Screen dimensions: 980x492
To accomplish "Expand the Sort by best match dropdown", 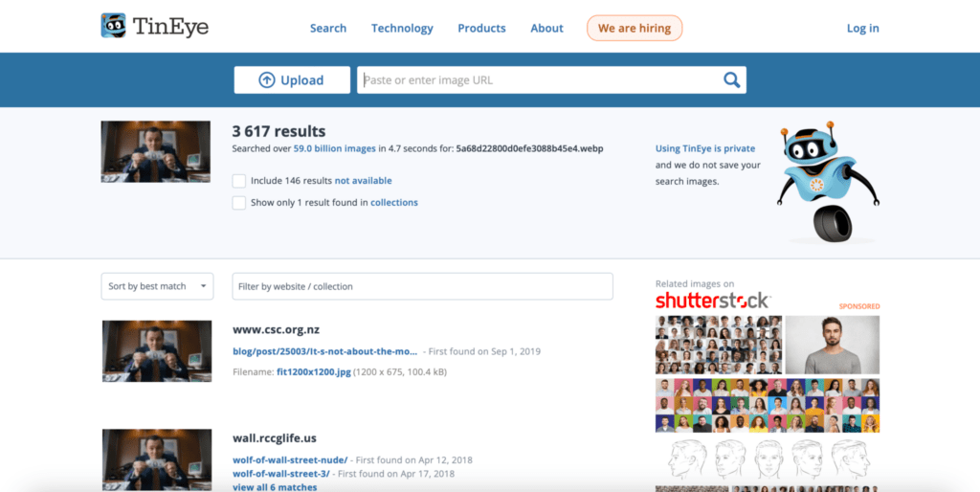I will click(x=158, y=286).
